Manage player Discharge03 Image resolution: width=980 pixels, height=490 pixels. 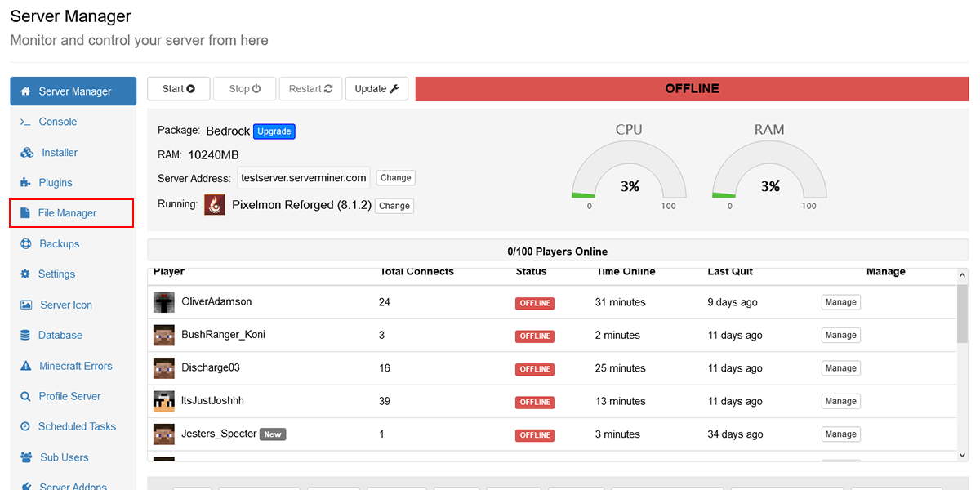click(841, 368)
